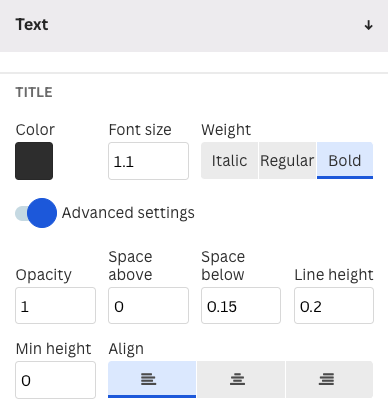Viewport: 388px width, 416px height.
Task: Toggle off the Advanced settings switch
Action: tap(36, 213)
